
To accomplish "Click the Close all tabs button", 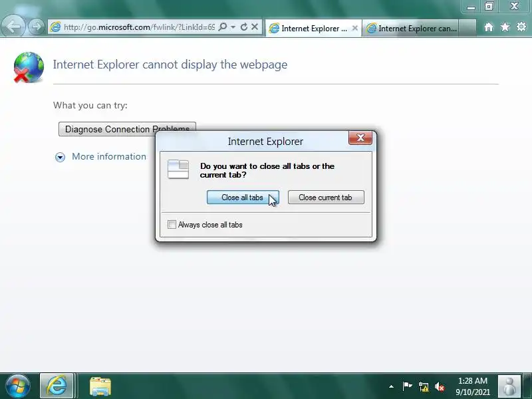I will click(243, 197).
